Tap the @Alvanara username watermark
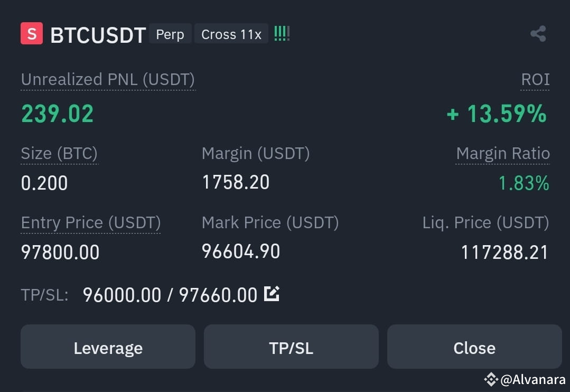The height and width of the screenshot is (392, 570). pyautogui.click(x=533, y=380)
